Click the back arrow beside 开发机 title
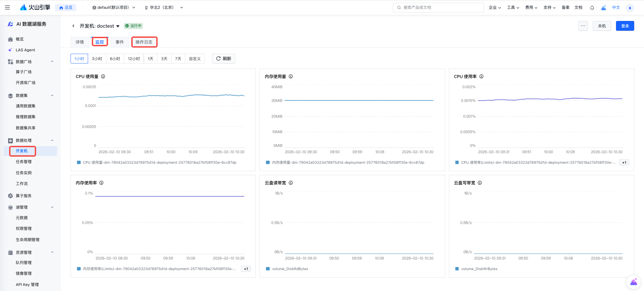644x291 pixels. (73, 26)
